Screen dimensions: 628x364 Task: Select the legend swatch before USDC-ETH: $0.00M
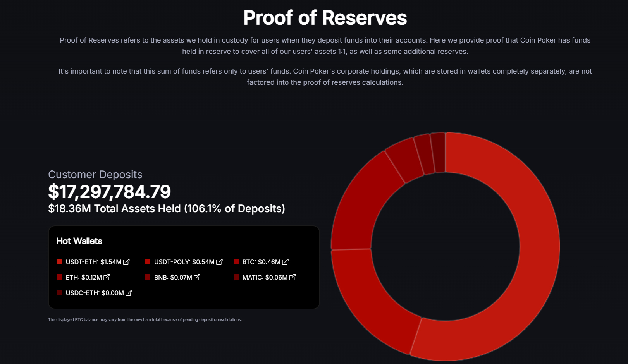[59, 292]
